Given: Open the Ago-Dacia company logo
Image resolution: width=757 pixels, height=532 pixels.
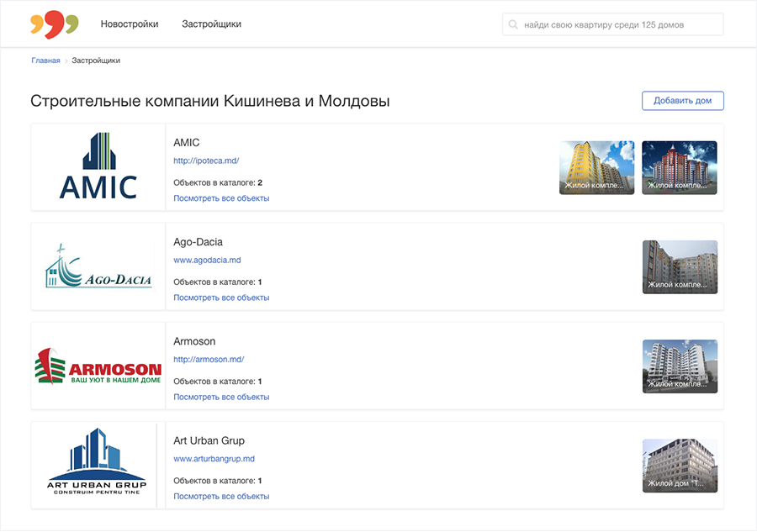Looking at the screenshot, I should 98,266.
